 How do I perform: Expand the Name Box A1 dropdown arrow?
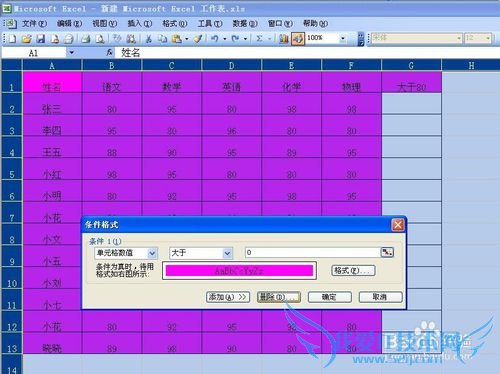pos(71,53)
